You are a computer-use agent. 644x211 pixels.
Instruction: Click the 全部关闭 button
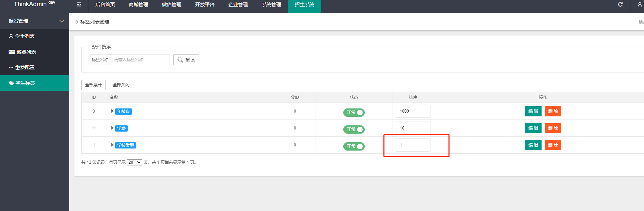(x=121, y=85)
